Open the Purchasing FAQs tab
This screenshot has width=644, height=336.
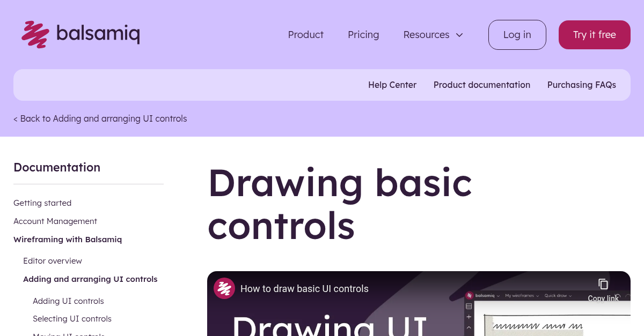pos(581,85)
